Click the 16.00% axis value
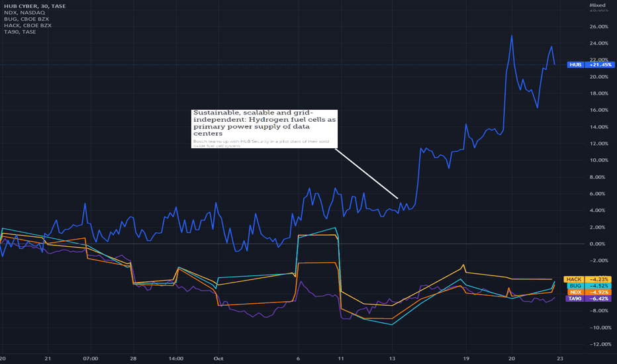617x364 pixels. tap(598, 110)
